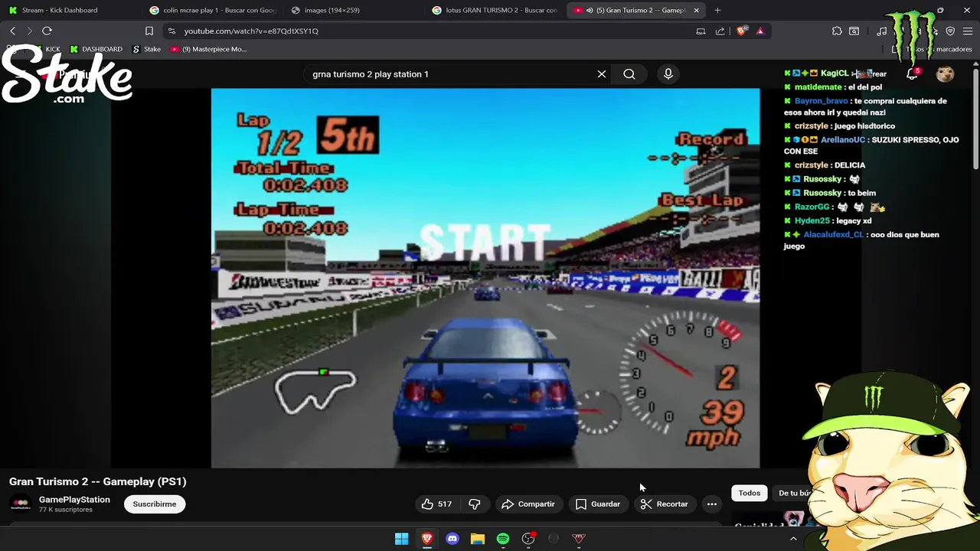The image size is (980, 551).
Task: Open the Stake bookmark in bookmarks bar
Action: (x=147, y=49)
